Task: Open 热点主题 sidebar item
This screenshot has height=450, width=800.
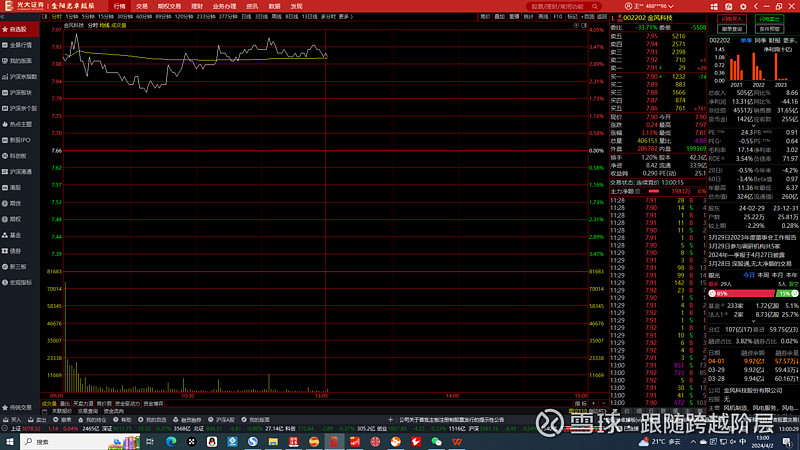Action: (17, 124)
